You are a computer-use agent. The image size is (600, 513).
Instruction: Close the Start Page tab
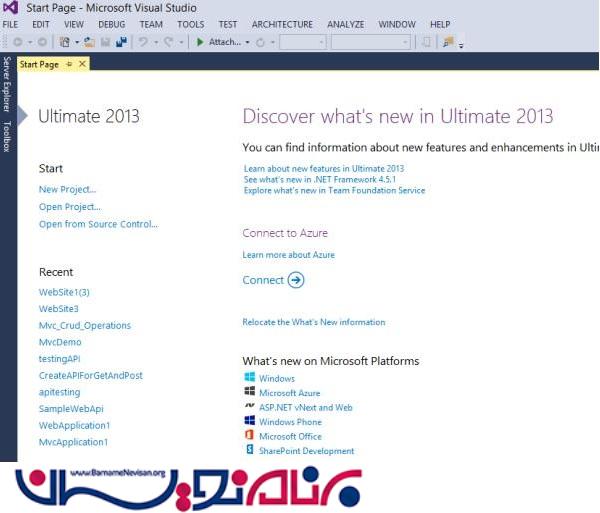82,64
